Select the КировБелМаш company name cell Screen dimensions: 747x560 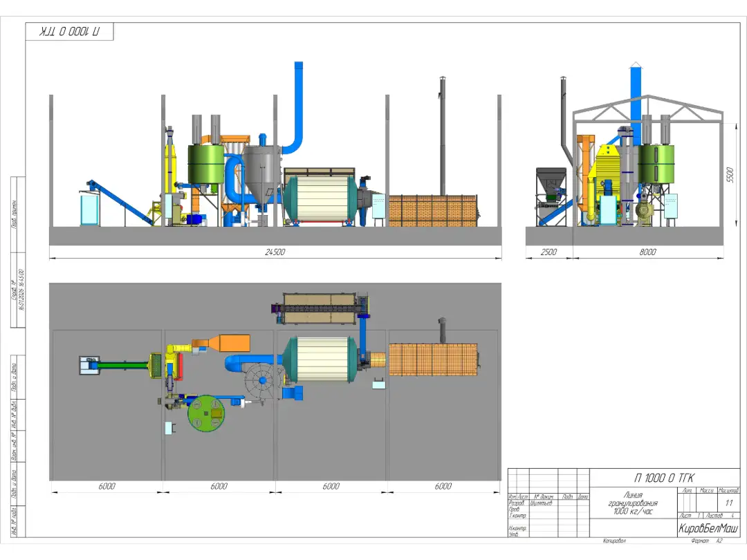(x=708, y=528)
